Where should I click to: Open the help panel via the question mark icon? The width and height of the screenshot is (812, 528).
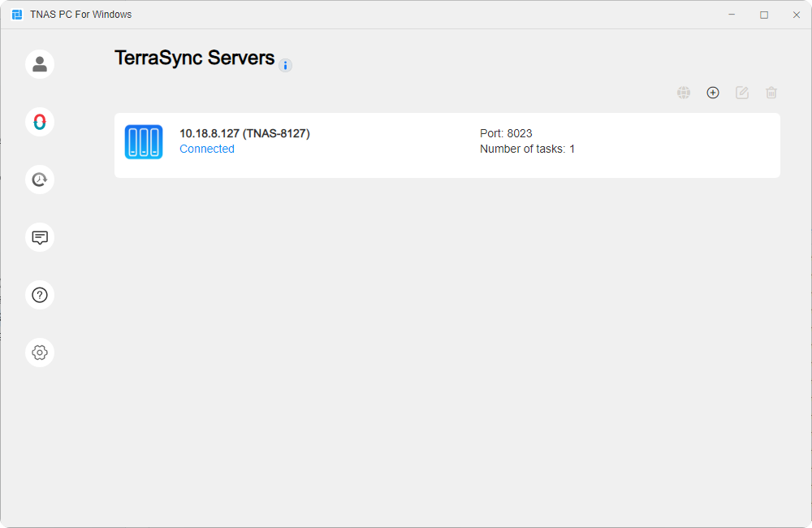pyautogui.click(x=39, y=294)
